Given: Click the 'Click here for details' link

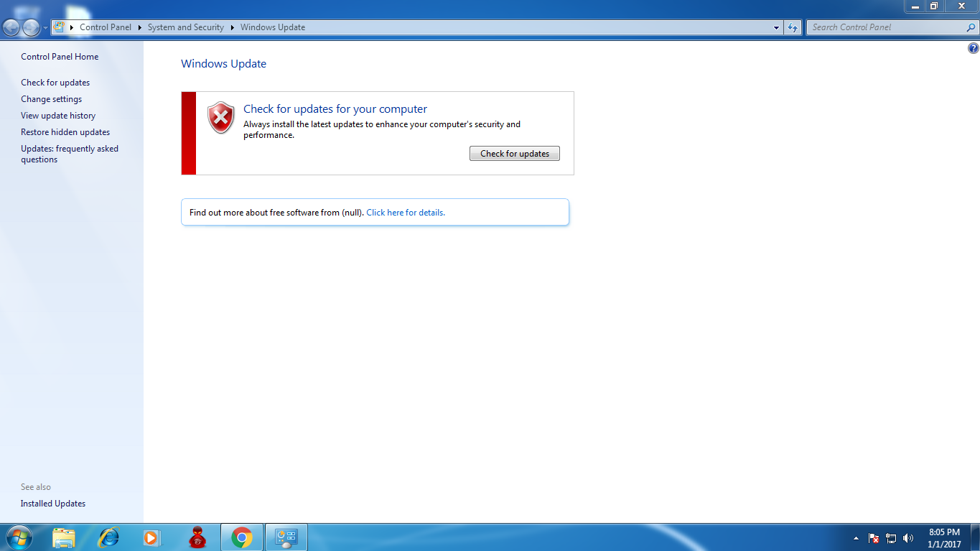Looking at the screenshot, I should tap(405, 212).
